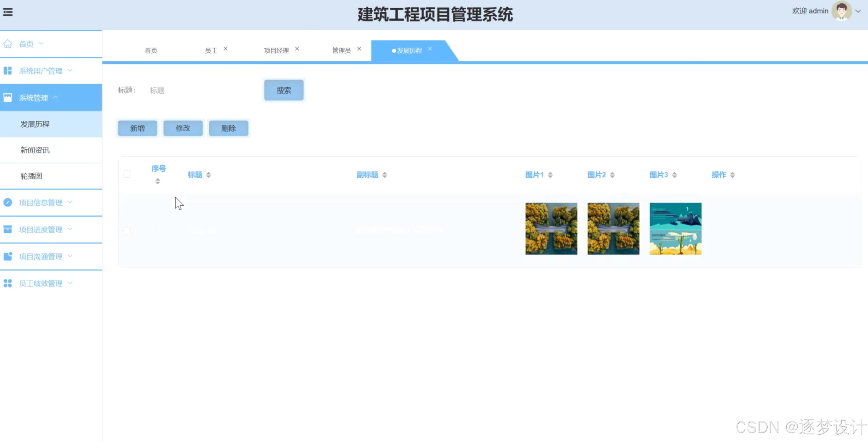The height and width of the screenshot is (442, 868).
Task: Open 新闻资讯 in the sidebar
Action: click(35, 150)
